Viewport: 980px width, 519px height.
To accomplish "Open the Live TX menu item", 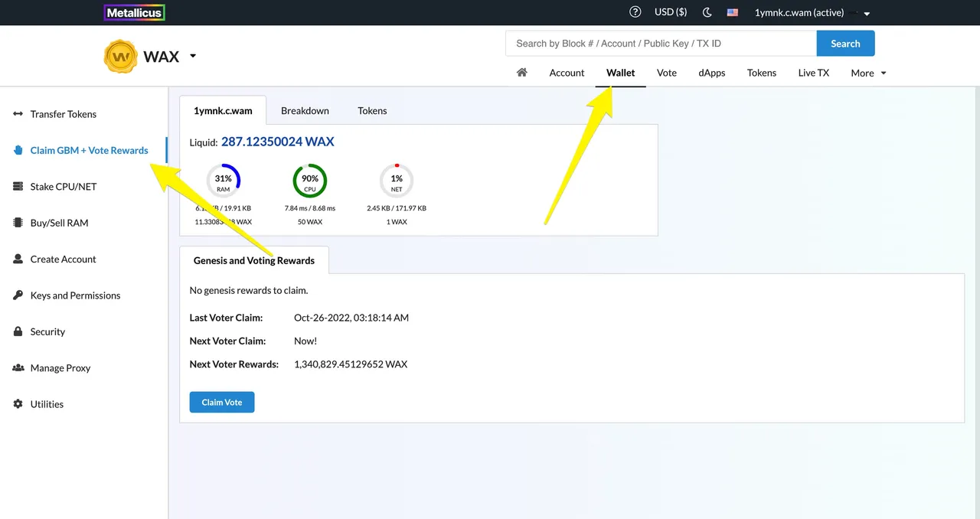I will coord(814,73).
